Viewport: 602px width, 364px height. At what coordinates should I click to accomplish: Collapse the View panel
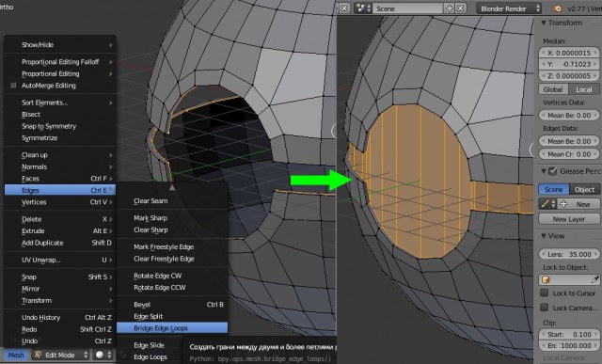tap(544, 236)
